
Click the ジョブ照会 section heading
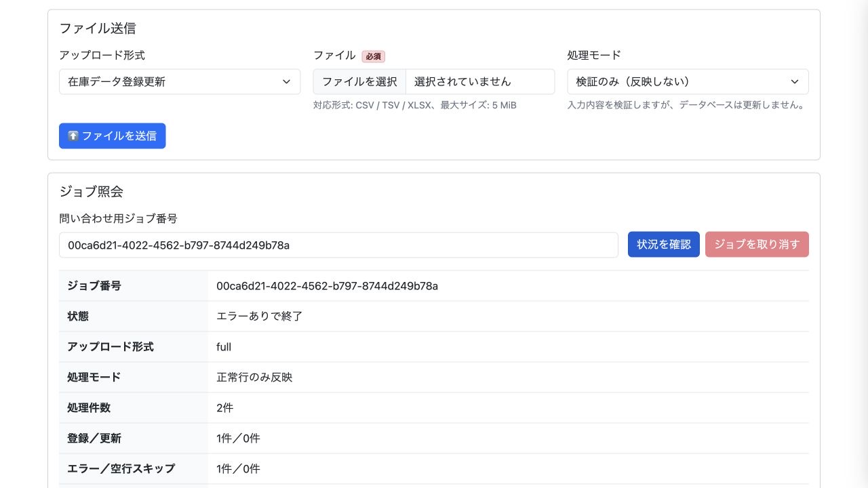click(91, 192)
